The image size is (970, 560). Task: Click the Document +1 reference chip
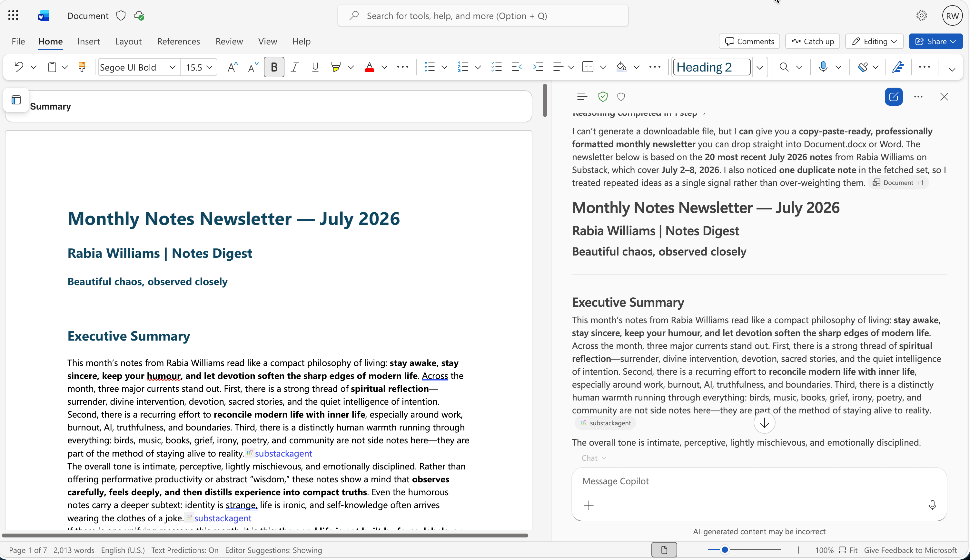coord(898,183)
